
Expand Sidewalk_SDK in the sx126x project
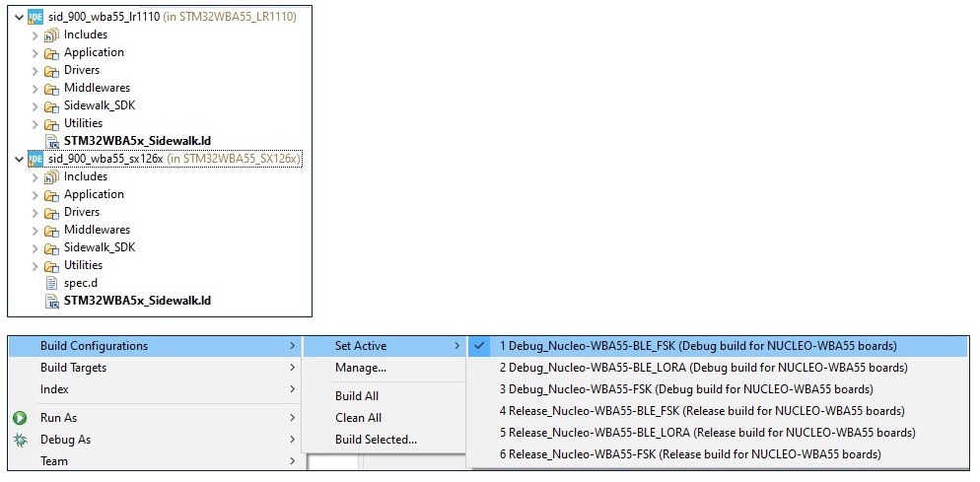coord(35,247)
